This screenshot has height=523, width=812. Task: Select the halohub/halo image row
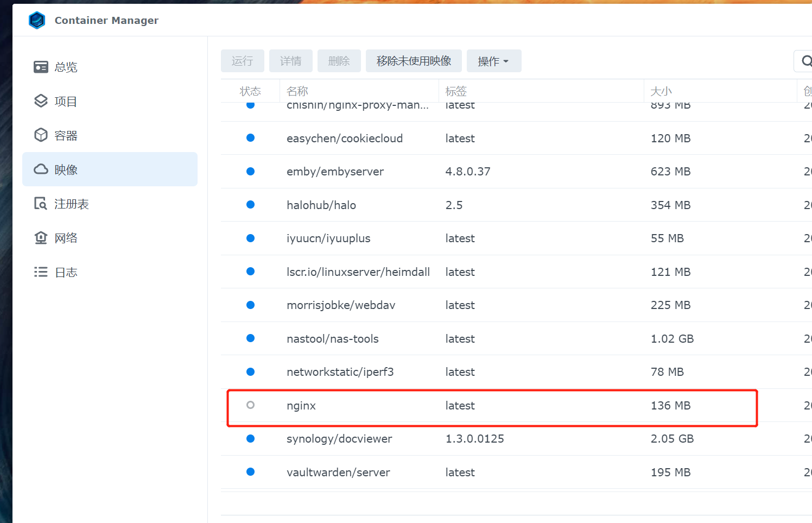click(x=516, y=205)
